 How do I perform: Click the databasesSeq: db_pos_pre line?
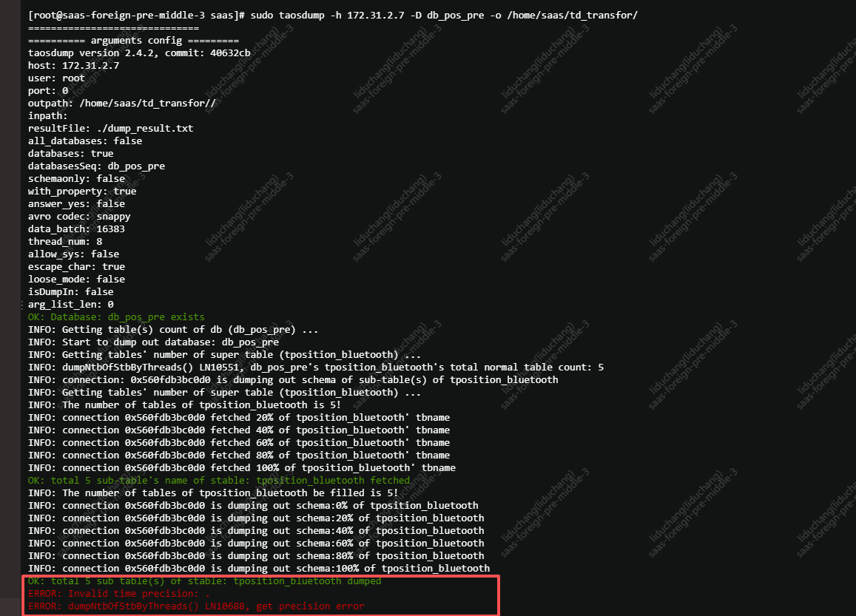96,166
